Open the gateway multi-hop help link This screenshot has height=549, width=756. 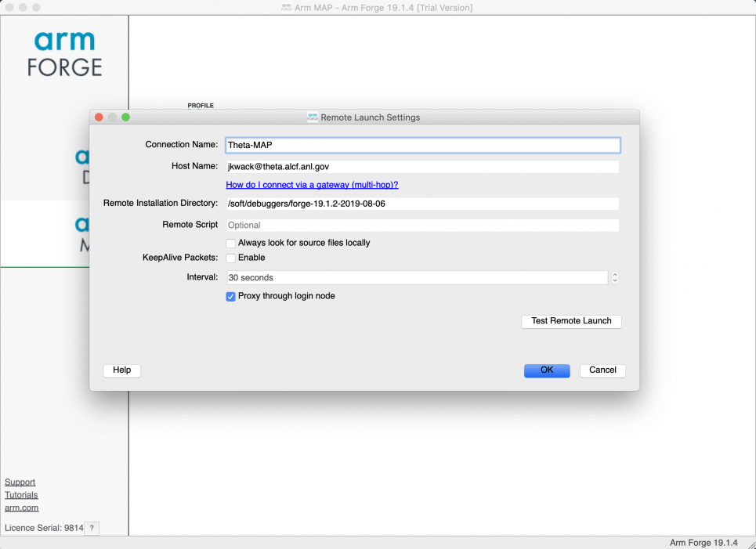pyautogui.click(x=312, y=185)
